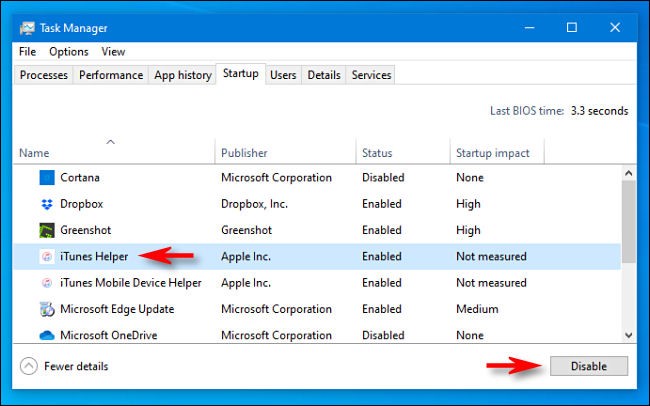
Task: Click Cortana's Disabled status cell
Action: [x=383, y=177]
